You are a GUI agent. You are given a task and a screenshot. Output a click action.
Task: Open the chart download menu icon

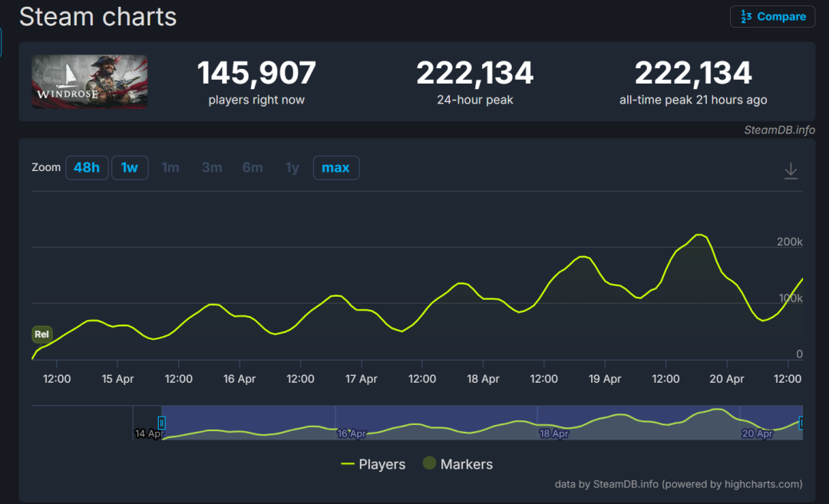click(x=791, y=171)
